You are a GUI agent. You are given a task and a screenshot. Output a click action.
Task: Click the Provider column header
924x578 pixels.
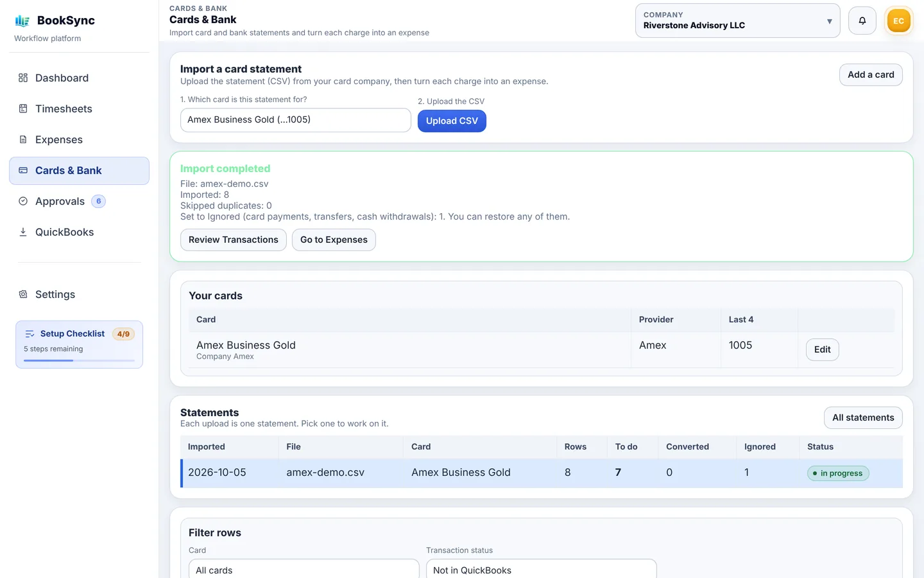(656, 320)
